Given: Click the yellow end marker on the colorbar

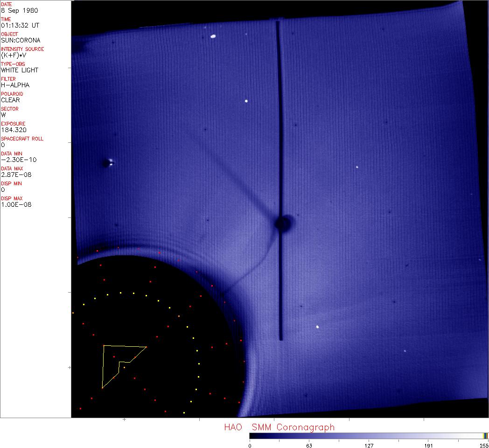Looking at the screenshot, I should [485, 436].
